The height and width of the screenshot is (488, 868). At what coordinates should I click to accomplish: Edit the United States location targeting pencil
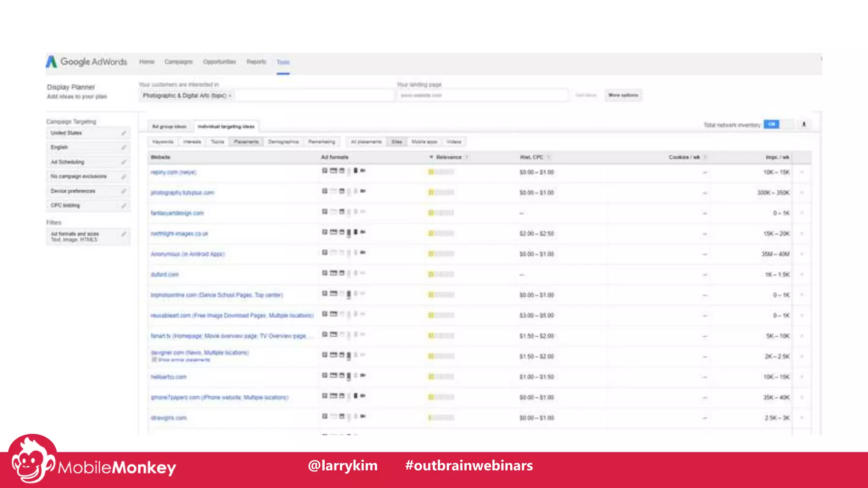123,133
